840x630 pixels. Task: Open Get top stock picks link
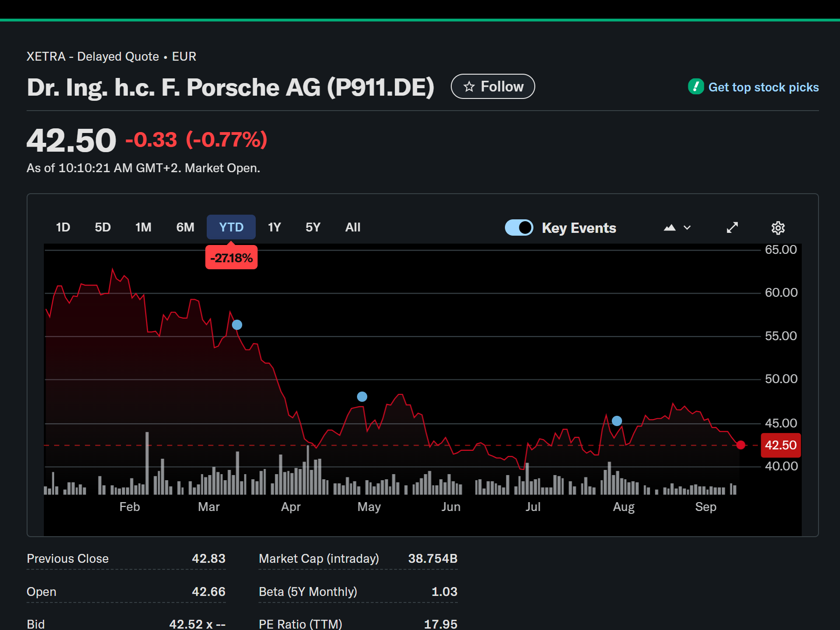click(763, 87)
